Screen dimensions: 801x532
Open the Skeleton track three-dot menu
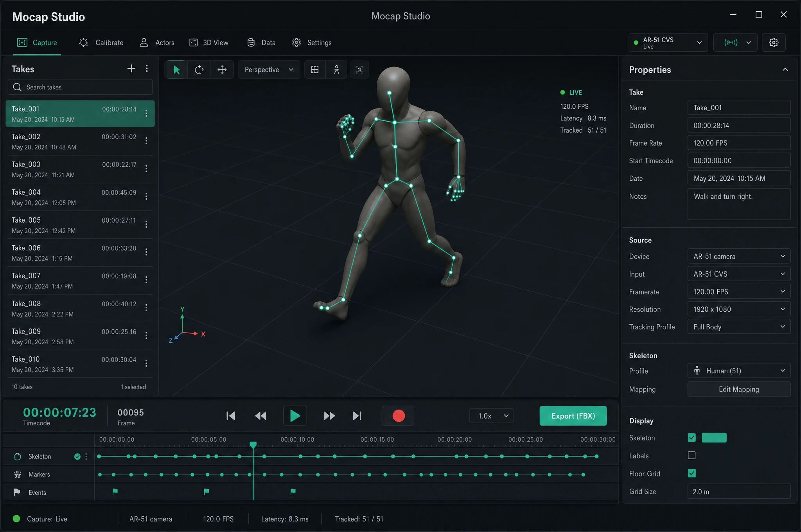click(x=86, y=457)
